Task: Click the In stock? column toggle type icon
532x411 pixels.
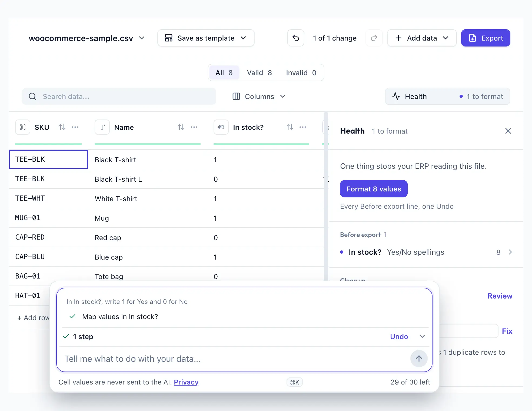Action: point(221,127)
